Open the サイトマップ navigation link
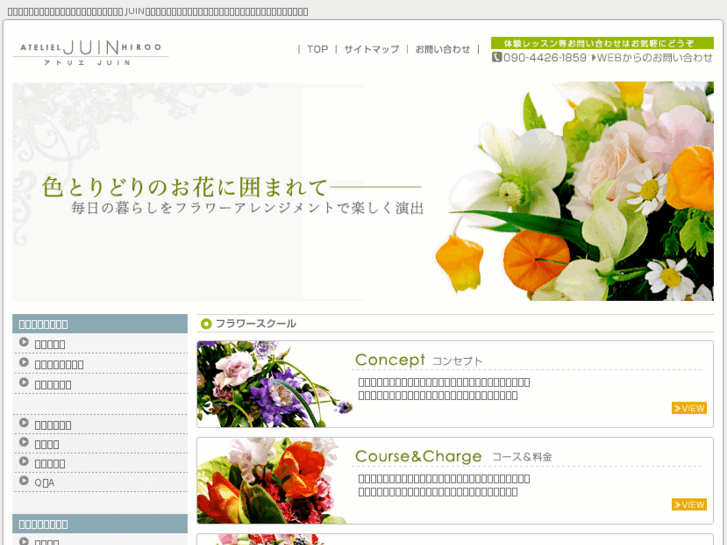The width and height of the screenshot is (727, 545). pyautogui.click(x=371, y=49)
